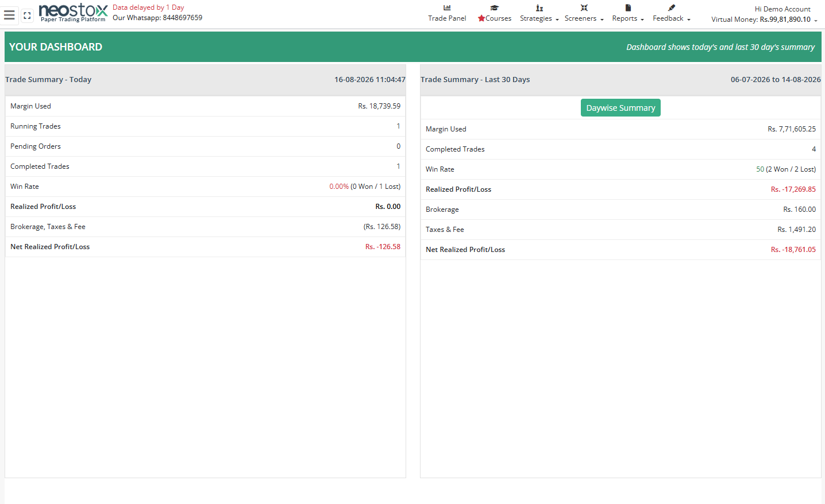Click the Trade Panel chart icon

point(447,8)
